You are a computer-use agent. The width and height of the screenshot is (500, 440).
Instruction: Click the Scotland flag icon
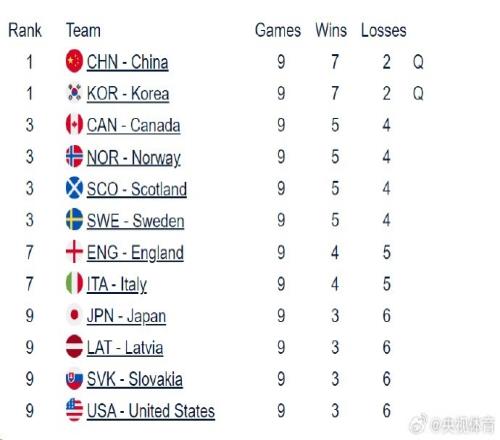[74, 188]
